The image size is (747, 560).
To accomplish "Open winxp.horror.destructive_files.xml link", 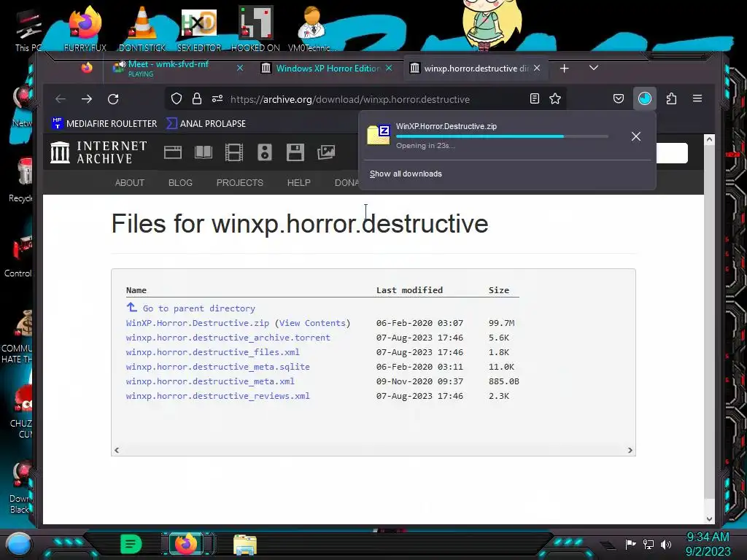I will pos(213,352).
